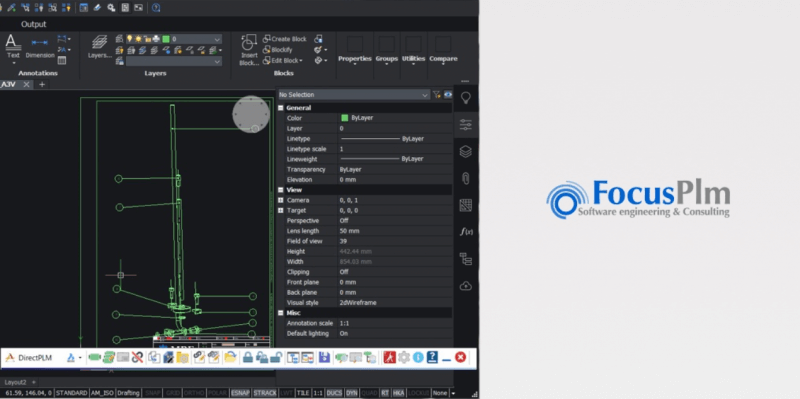
Task: Collapse the Misc properties section
Action: click(x=281, y=313)
